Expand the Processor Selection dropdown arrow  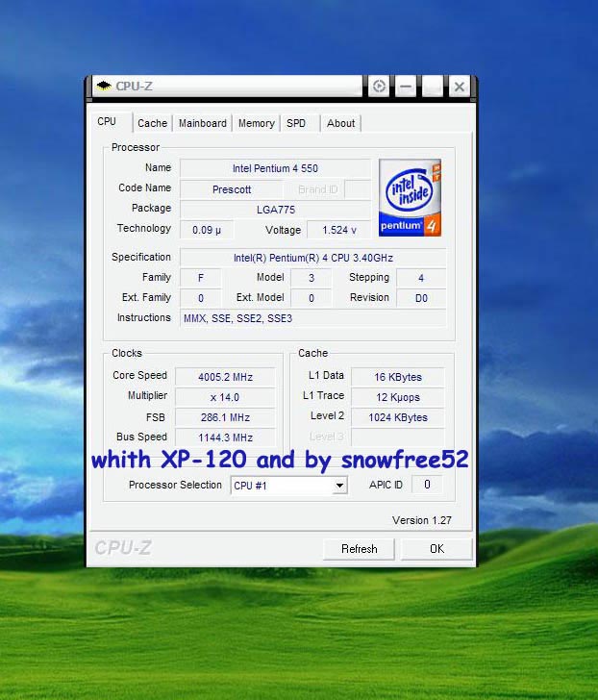[x=339, y=486]
